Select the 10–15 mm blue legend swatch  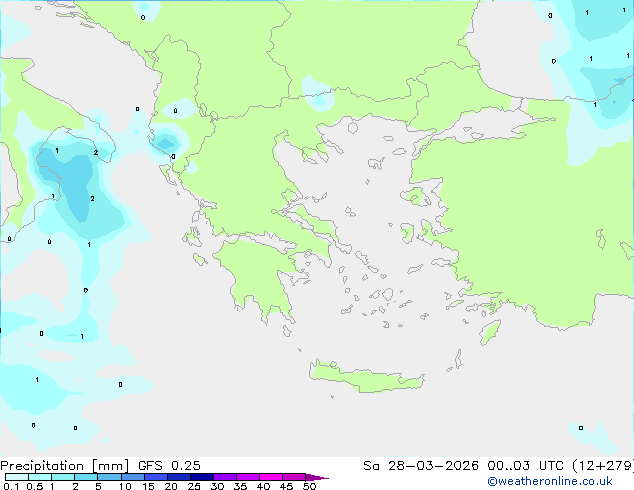(132, 477)
